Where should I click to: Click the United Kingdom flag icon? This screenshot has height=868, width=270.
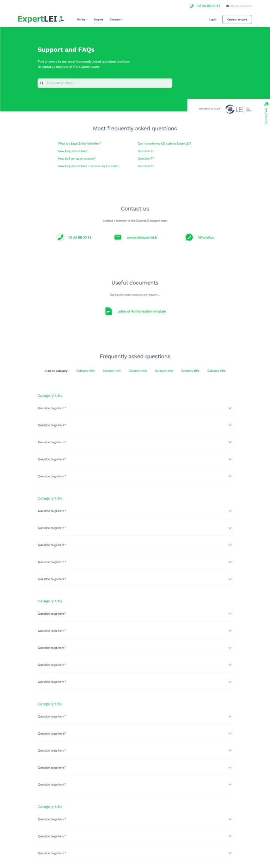point(227,6)
